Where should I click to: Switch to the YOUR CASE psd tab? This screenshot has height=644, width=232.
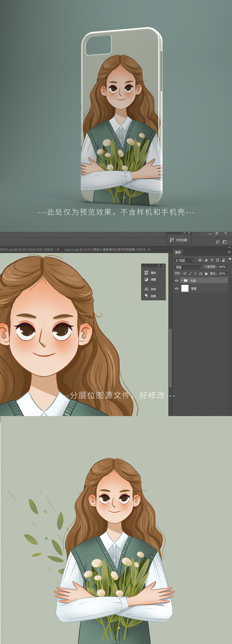[x=28, y=249]
